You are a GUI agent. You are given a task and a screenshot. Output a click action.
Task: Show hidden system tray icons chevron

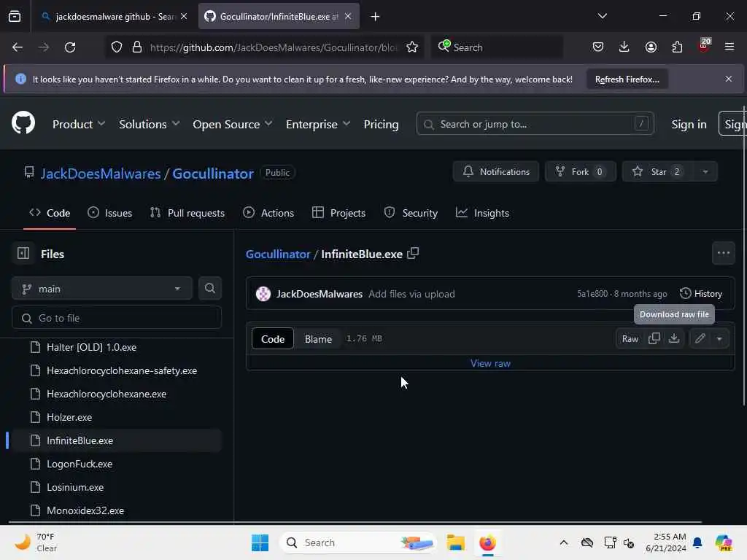[x=564, y=542]
